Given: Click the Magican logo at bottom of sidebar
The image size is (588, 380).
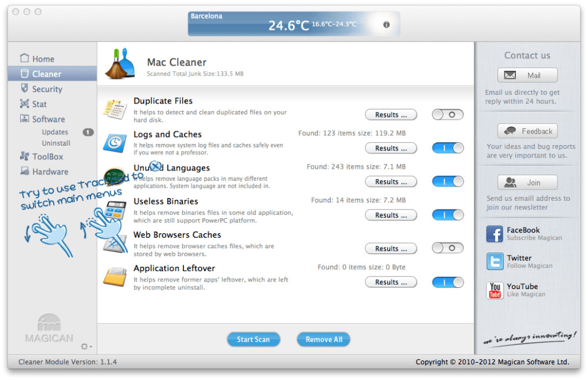Looking at the screenshot, I should pos(49,328).
